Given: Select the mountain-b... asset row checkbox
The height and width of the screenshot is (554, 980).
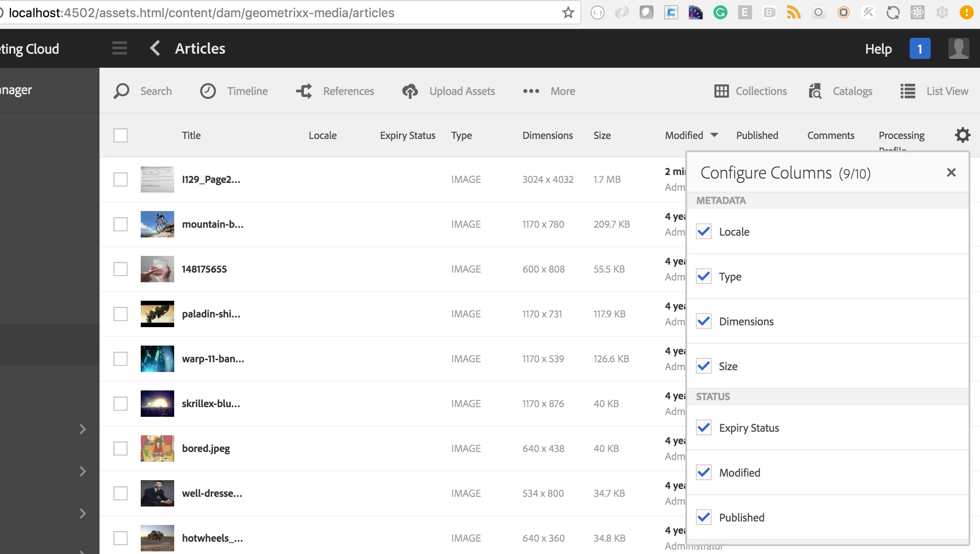Looking at the screenshot, I should 121,224.
